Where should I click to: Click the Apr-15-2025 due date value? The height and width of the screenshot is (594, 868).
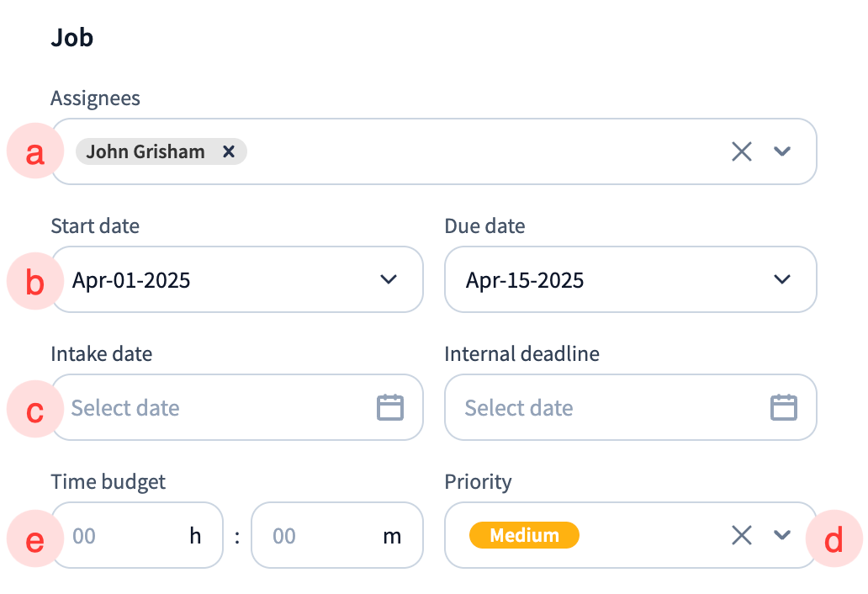point(525,280)
